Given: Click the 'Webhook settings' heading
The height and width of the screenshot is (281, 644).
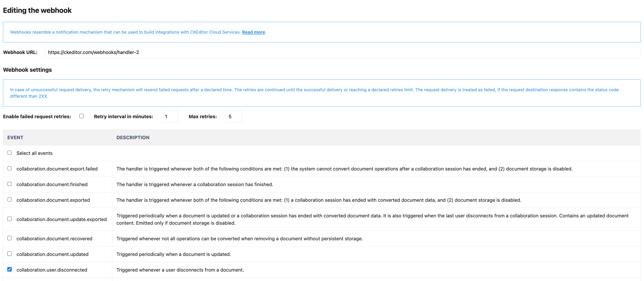Looking at the screenshot, I should tap(27, 70).
